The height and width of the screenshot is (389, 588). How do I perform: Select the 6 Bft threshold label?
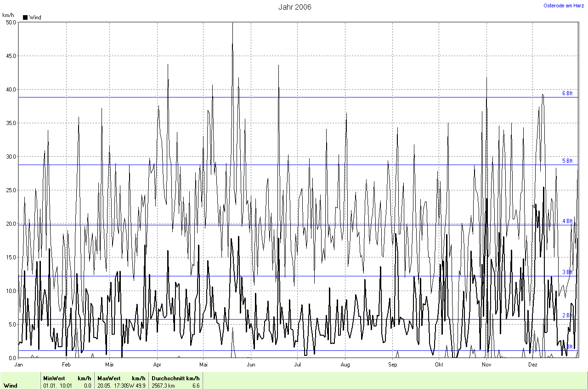coord(567,93)
